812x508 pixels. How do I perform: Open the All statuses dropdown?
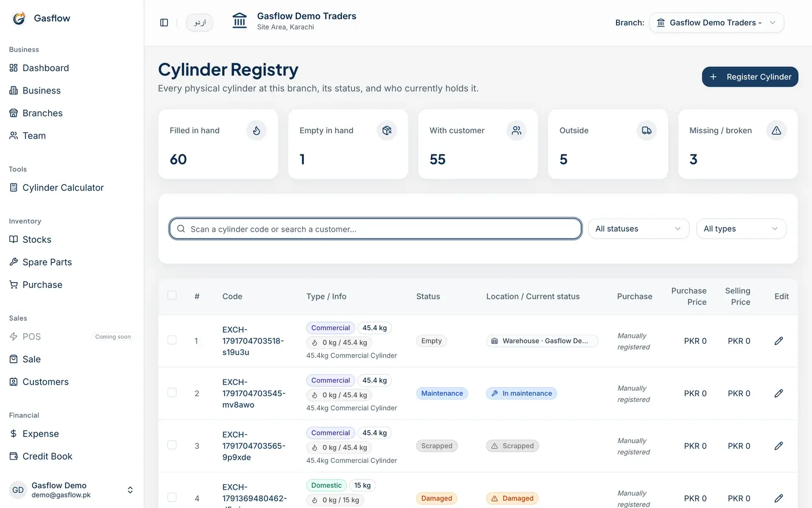638,229
